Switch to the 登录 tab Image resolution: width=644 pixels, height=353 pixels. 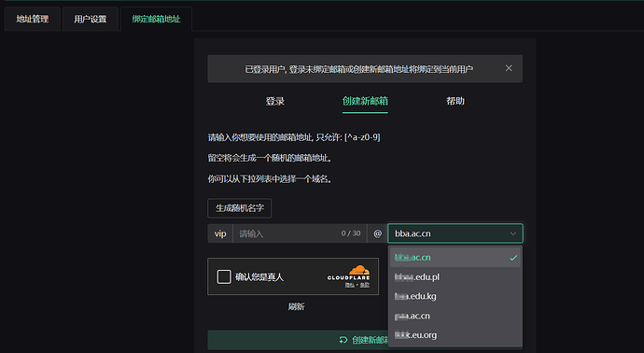point(275,101)
